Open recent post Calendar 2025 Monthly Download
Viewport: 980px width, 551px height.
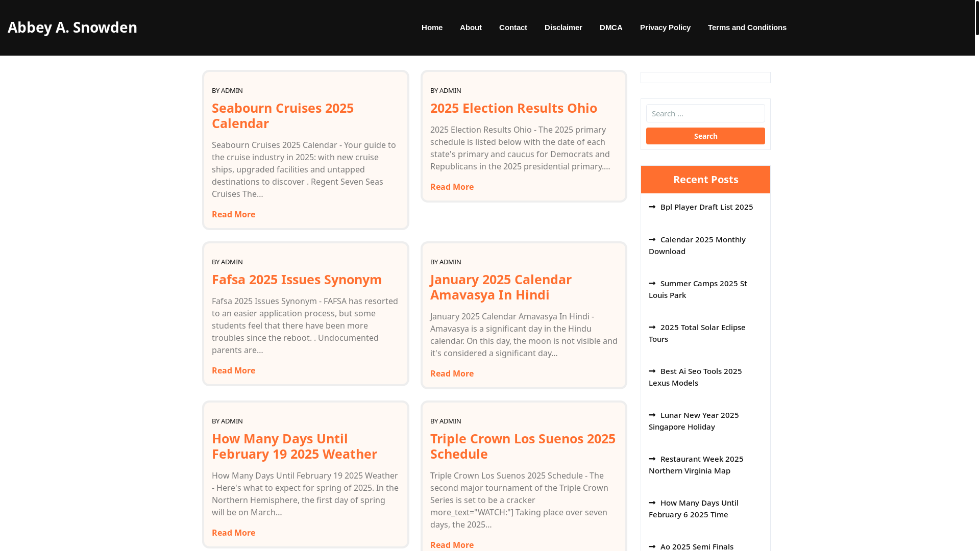(x=697, y=245)
